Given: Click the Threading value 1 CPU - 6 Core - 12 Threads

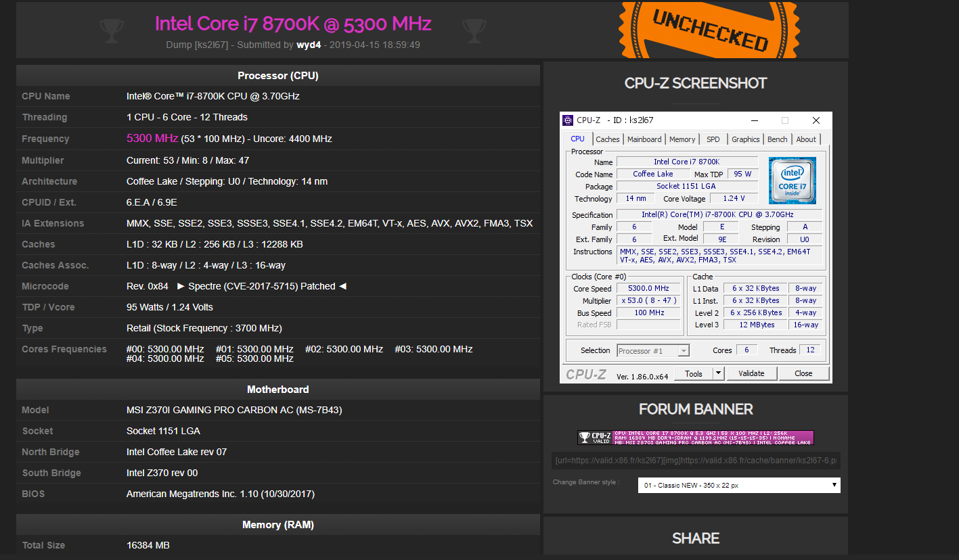Looking at the screenshot, I should tap(187, 117).
